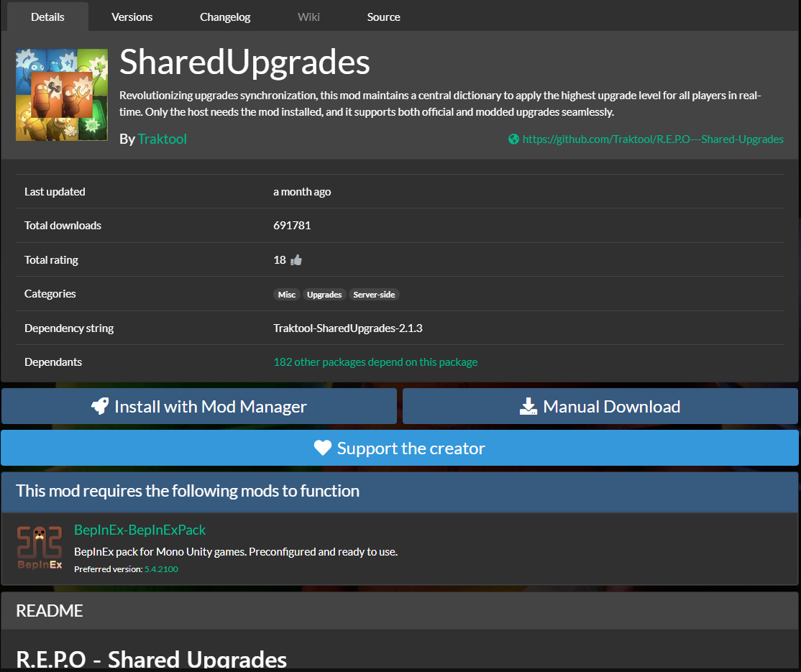Click the thumbs-up rating icon

click(x=296, y=260)
